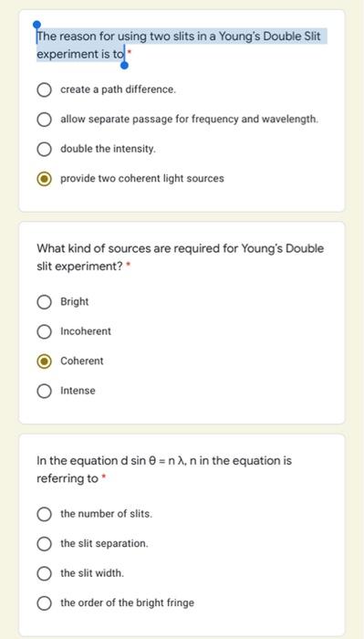Click the highlighted Young's Double Slit question text
This screenshot has height=639, width=364.
click(x=179, y=46)
